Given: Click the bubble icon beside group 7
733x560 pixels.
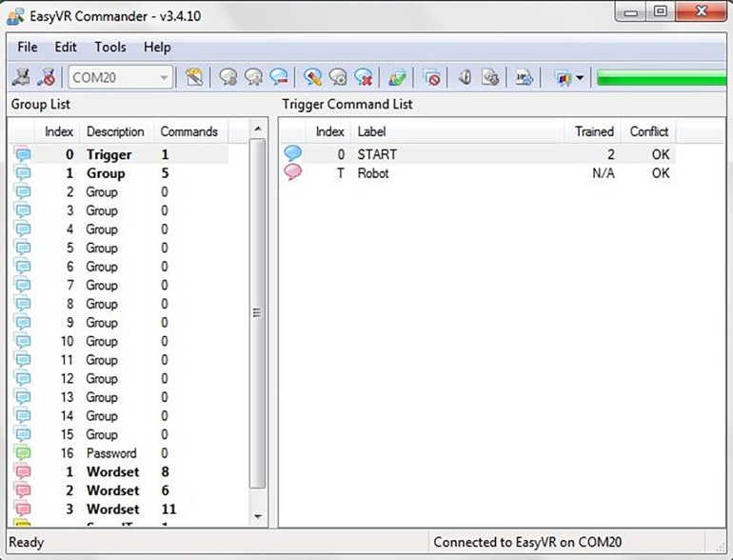Looking at the screenshot, I should point(23,286).
